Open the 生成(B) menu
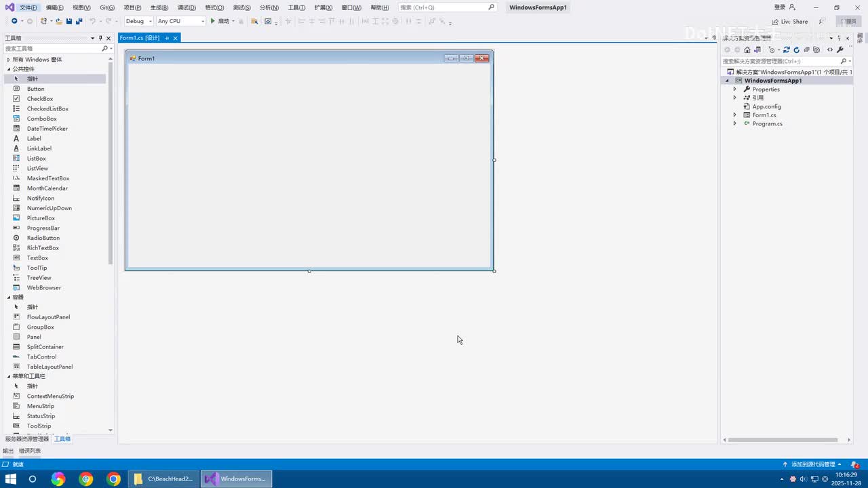Viewport: 868px width, 488px height. pos(159,7)
